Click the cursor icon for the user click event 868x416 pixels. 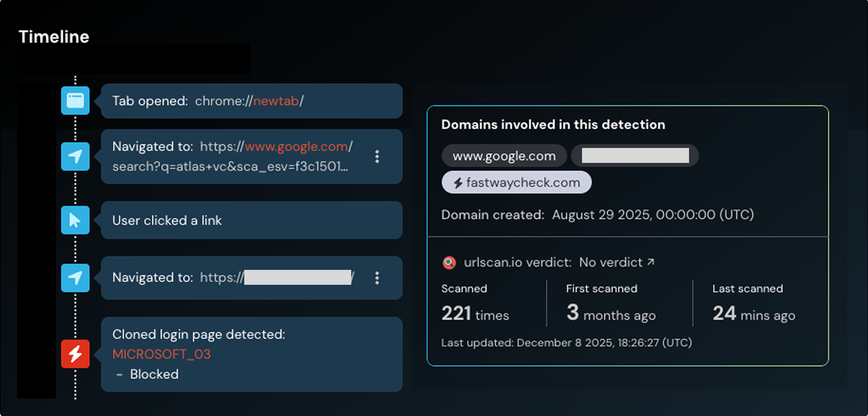tap(75, 220)
